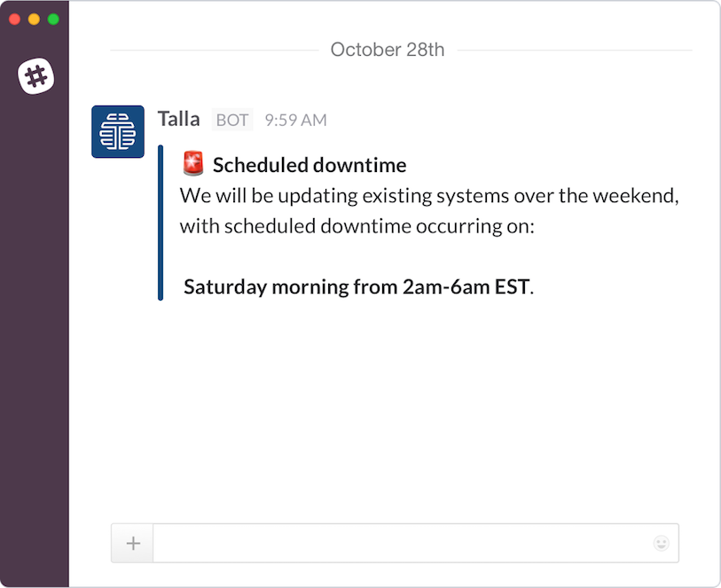The image size is (721, 588).
Task: Maximize the window using the green button
Action: coord(53,19)
